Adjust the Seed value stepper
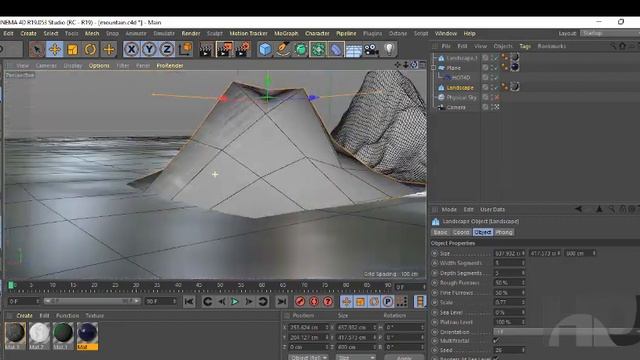Image resolution: width=640 pixels, height=360 pixels. [x=523, y=350]
